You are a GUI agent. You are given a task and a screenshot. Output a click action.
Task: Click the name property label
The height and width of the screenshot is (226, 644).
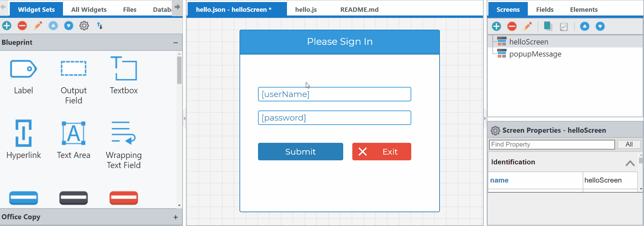pos(499,180)
